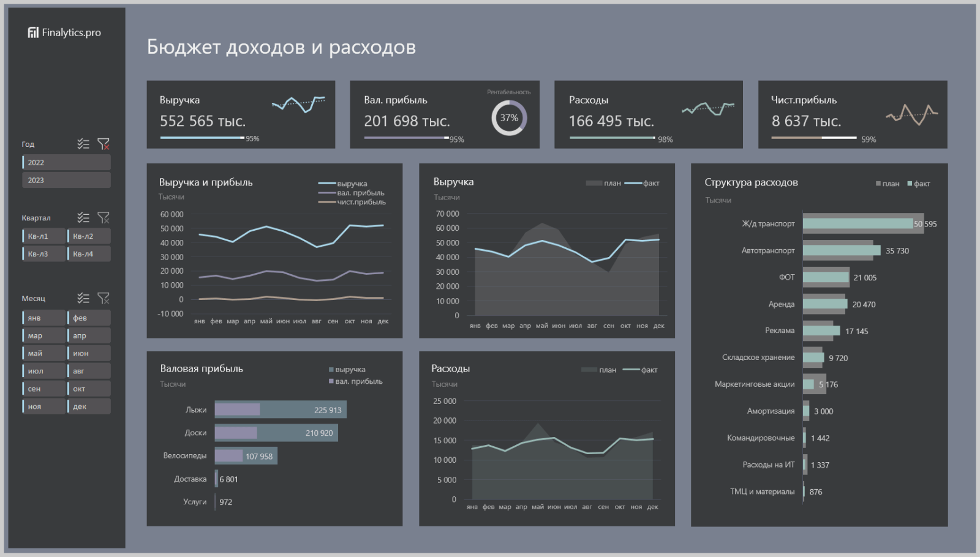Click the "Структура расходов" chart title

click(751, 182)
